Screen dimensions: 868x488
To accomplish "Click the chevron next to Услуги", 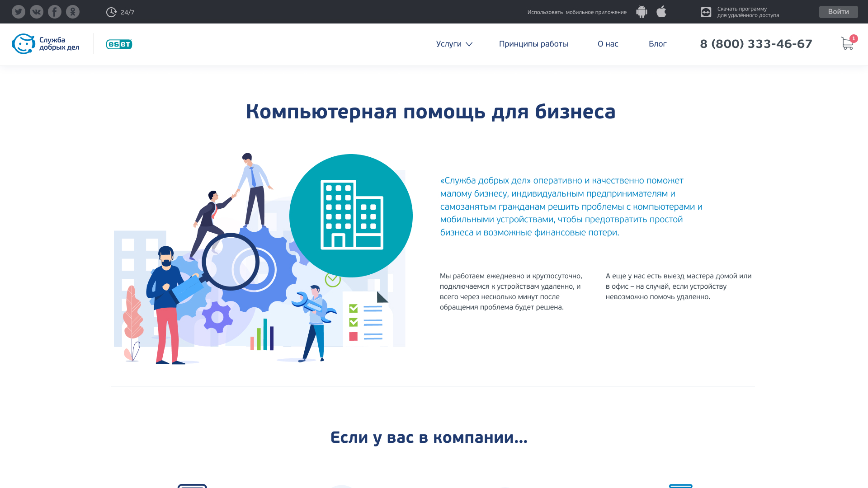I will click(469, 44).
